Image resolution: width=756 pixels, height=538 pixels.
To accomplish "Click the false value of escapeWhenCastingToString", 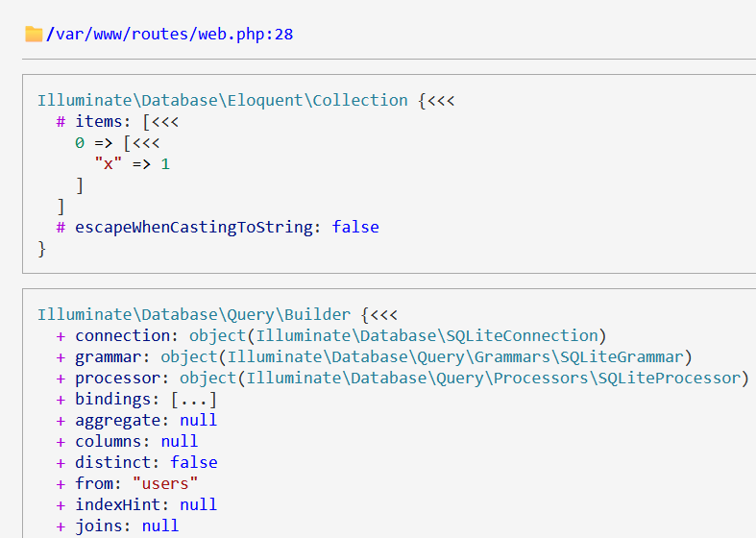I will 355,227.
